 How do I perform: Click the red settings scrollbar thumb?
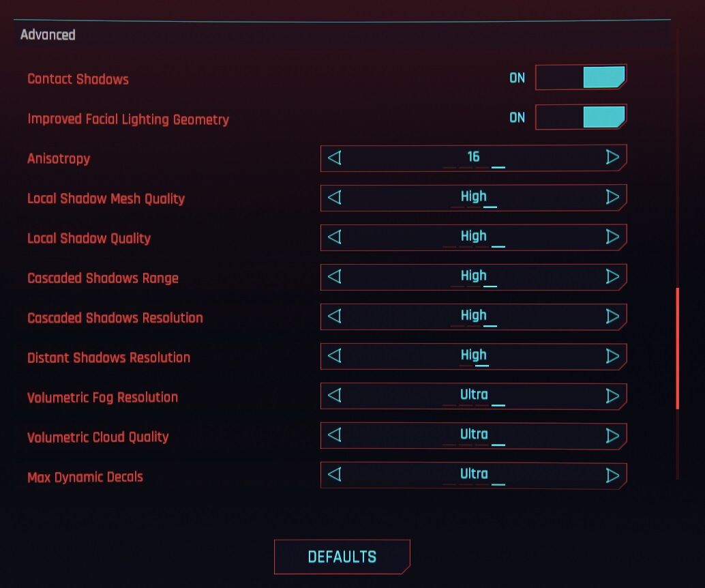click(x=677, y=348)
